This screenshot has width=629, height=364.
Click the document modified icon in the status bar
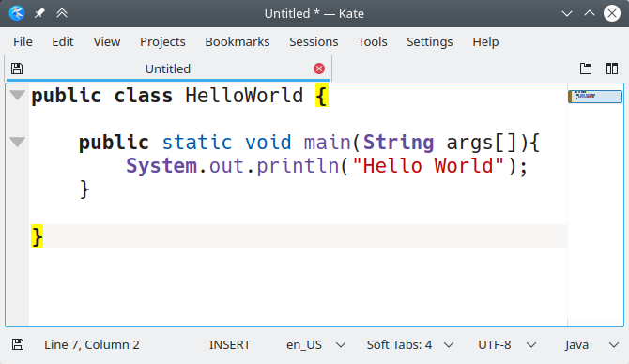click(18, 344)
